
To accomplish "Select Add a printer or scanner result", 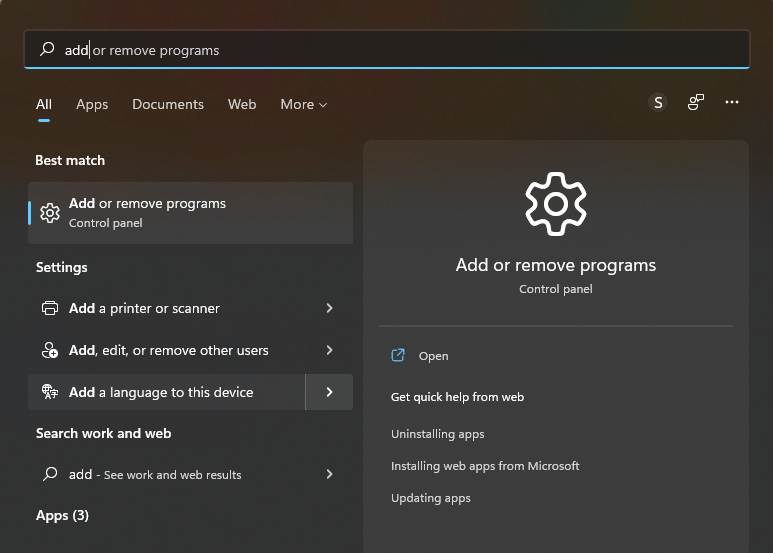I will point(167,308).
